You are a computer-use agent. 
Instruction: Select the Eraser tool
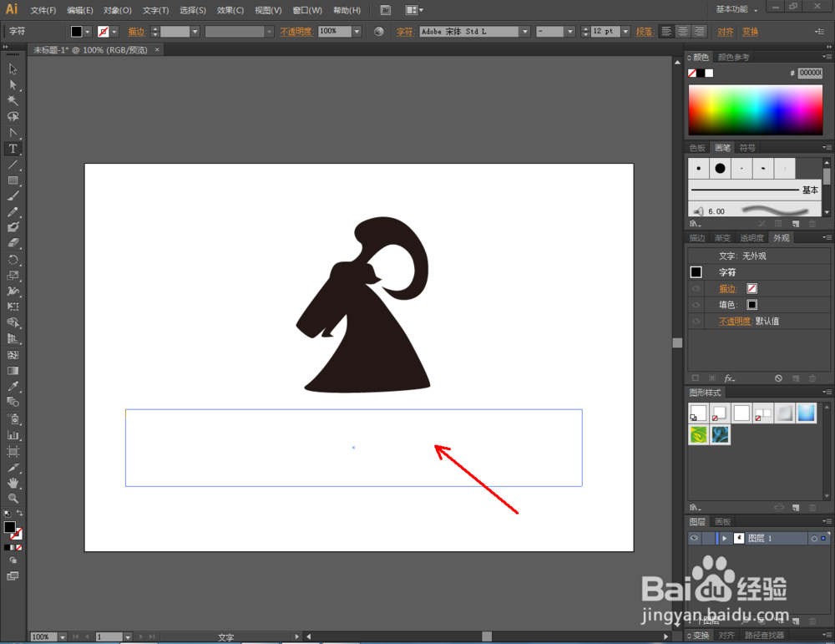pyautogui.click(x=13, y=243)
